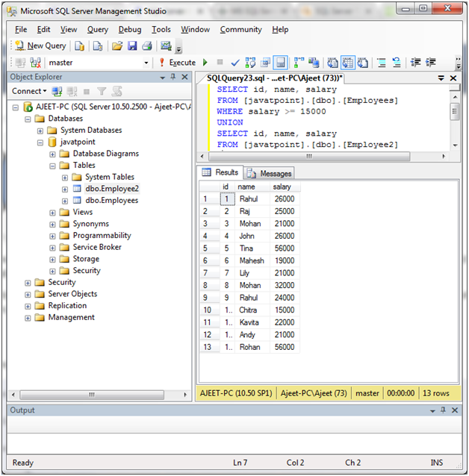
Task: Click the Database Engine Query icon
Action: (x=79, y=46)
